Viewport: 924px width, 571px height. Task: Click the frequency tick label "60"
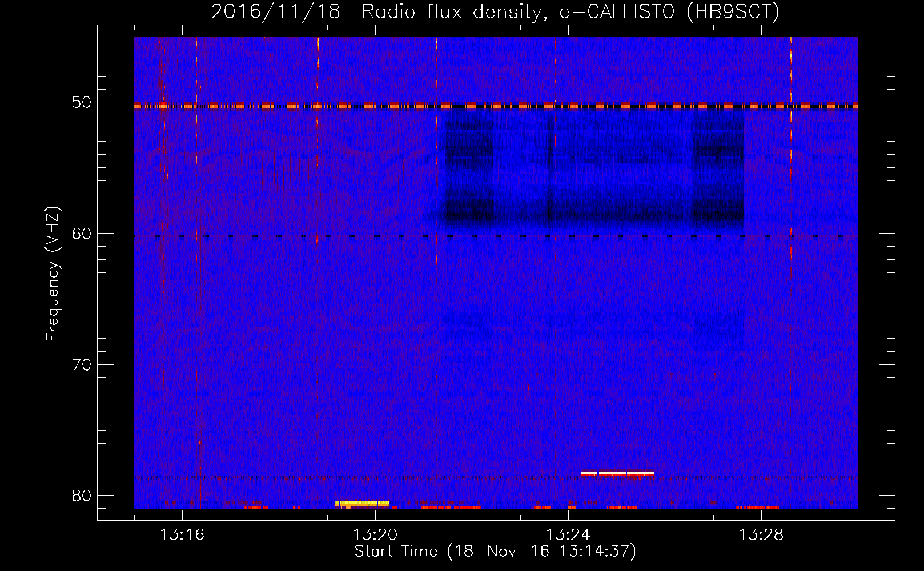click(82, 234)
